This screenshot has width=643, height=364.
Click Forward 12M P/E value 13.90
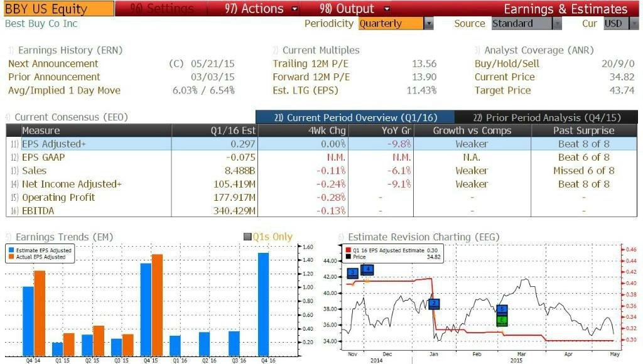point(424,77)
